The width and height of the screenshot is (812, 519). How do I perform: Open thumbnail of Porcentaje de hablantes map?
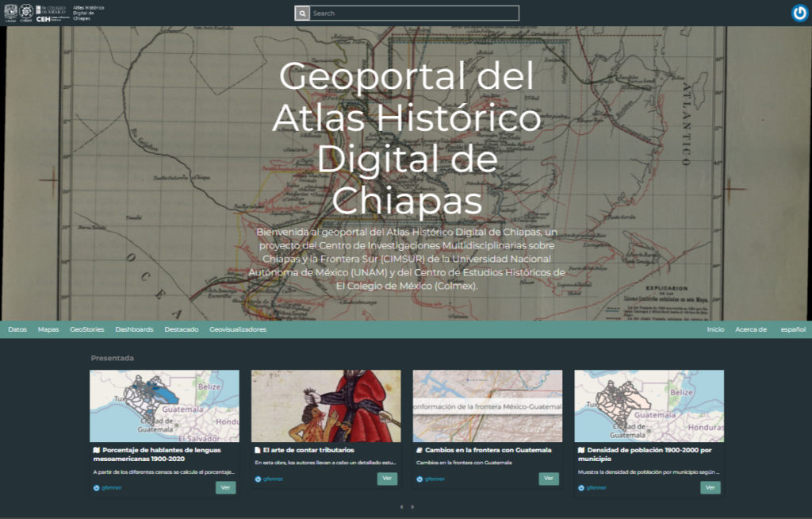coord(165,406)
